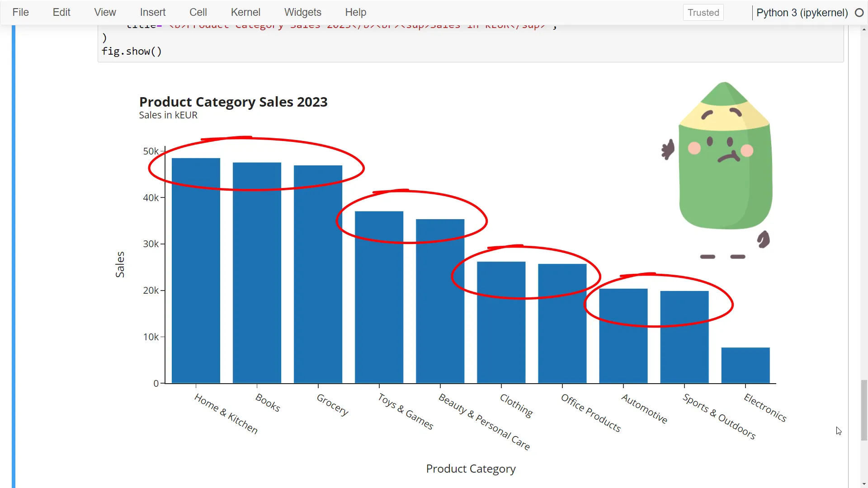Open the View menu

pyautogui.click(x=104, y=12)
